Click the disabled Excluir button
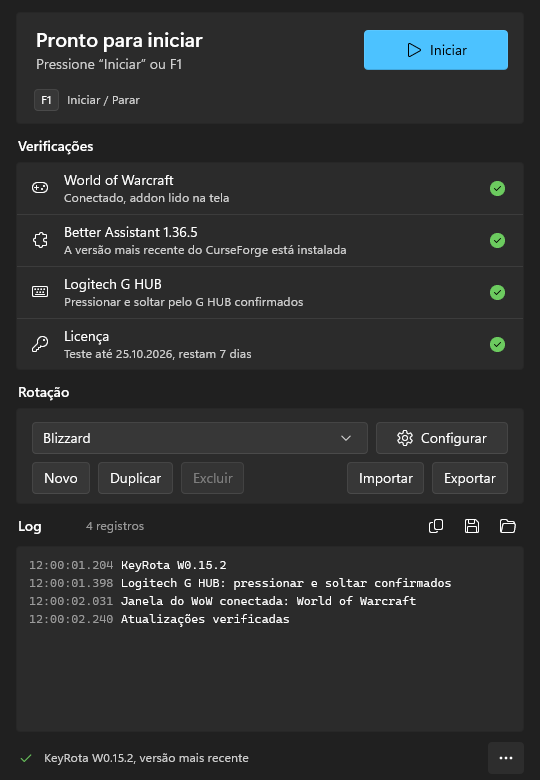 pos(212,478)
